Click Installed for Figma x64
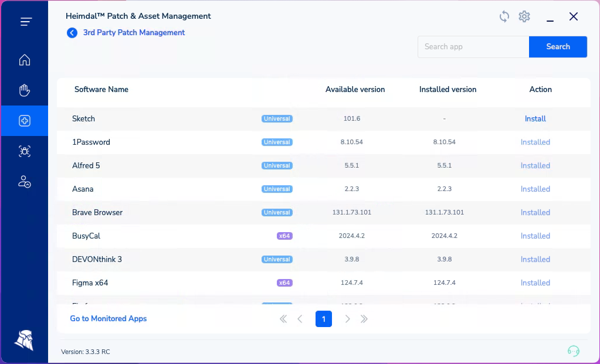The width and height of the screenshot is (600, 364). 535,283
